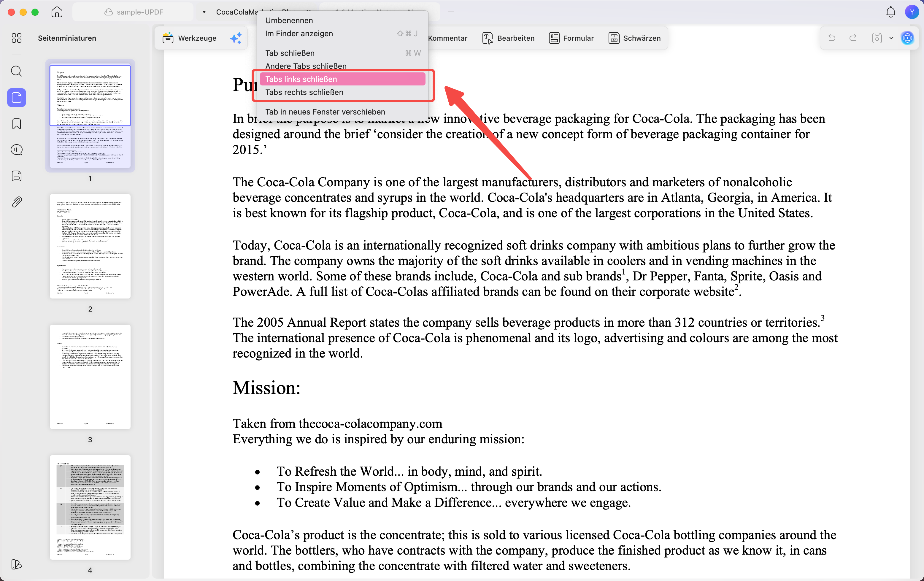
Task: Select page 4 thumbnail
Action: (90, 507)
